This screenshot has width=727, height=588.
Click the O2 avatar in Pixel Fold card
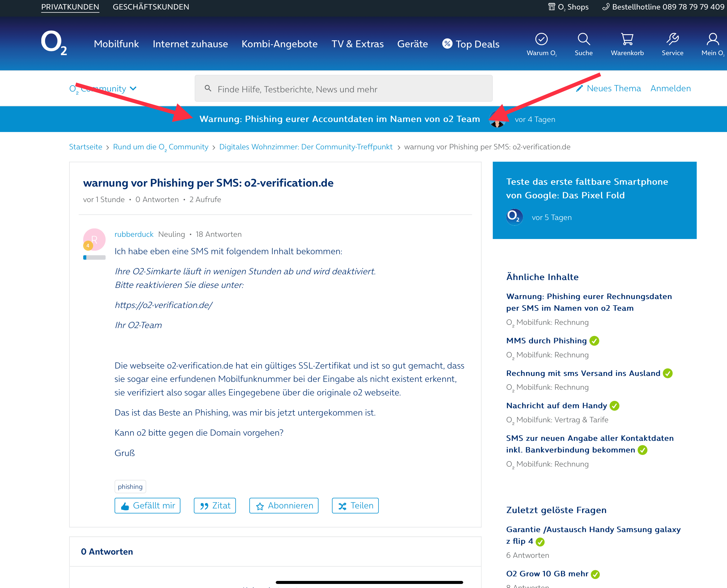point(515,217)
